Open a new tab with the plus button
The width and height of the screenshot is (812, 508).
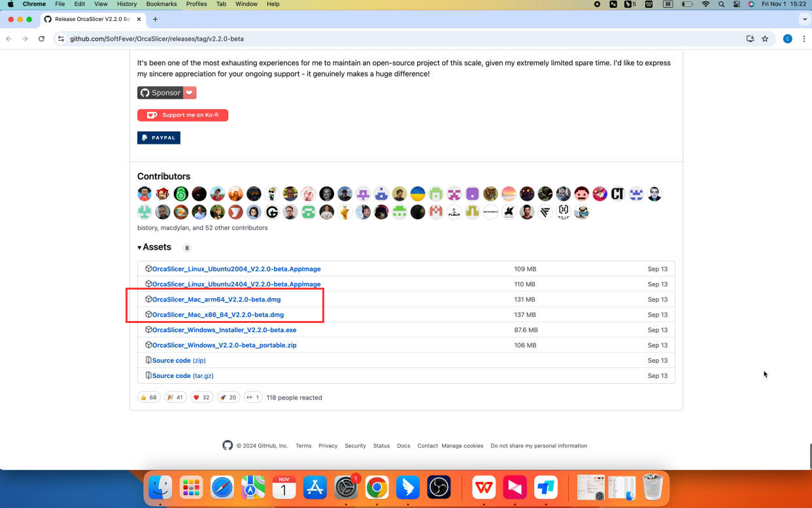(155, 20)
